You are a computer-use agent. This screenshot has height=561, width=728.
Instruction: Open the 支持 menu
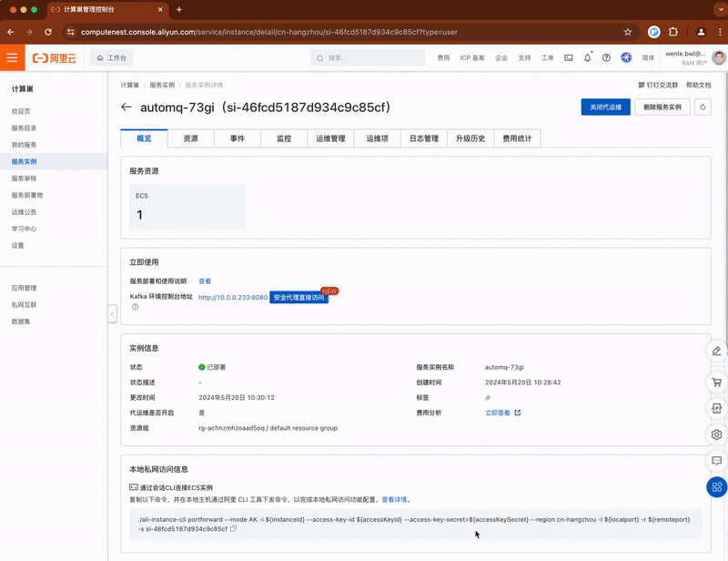524,57
